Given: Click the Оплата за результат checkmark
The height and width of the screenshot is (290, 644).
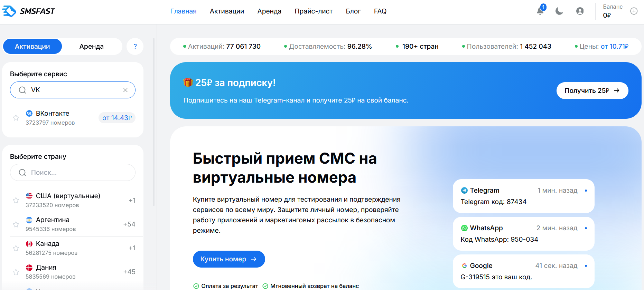Looking at the screenshot, I should coord(196,286).
